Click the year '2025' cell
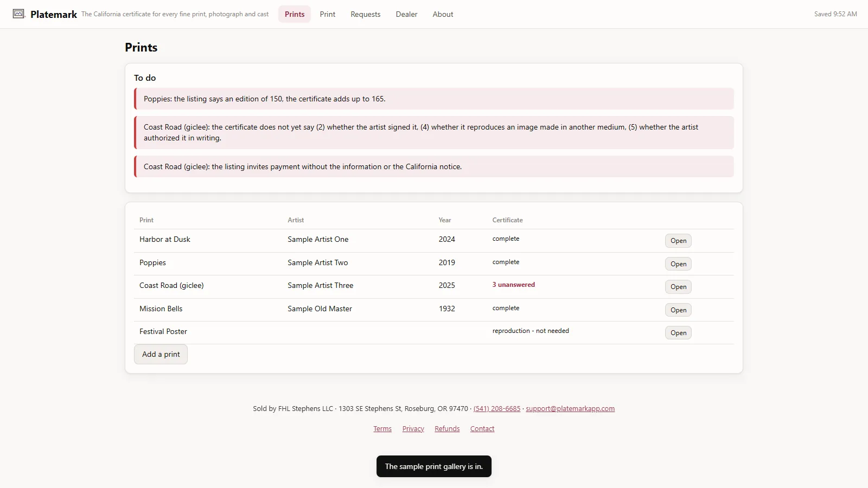The width and height of the screenshot is (868, 488). coord(447,285)
